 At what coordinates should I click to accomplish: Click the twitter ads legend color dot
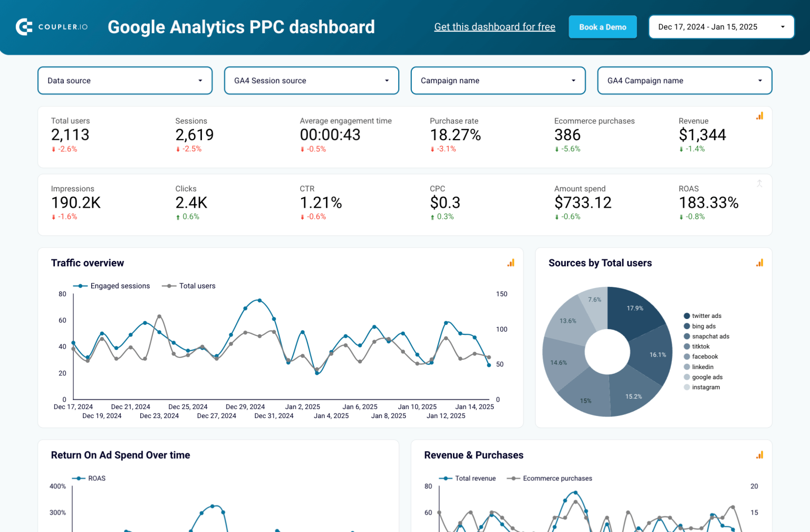(x=687, y=315)
